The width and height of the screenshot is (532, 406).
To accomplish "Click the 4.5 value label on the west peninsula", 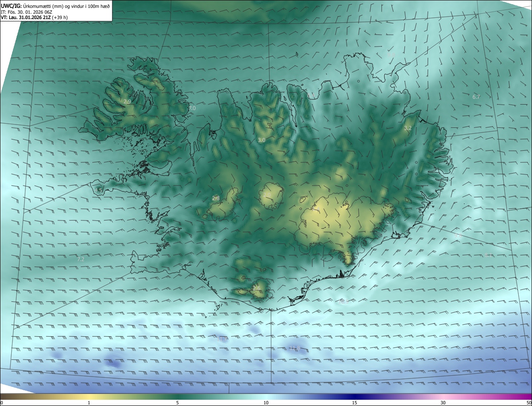I will pos(99,190).
